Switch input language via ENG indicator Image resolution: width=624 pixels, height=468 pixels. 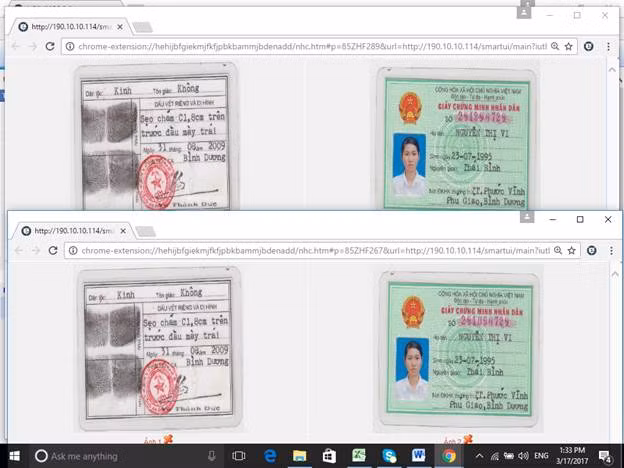pos(541,456)
